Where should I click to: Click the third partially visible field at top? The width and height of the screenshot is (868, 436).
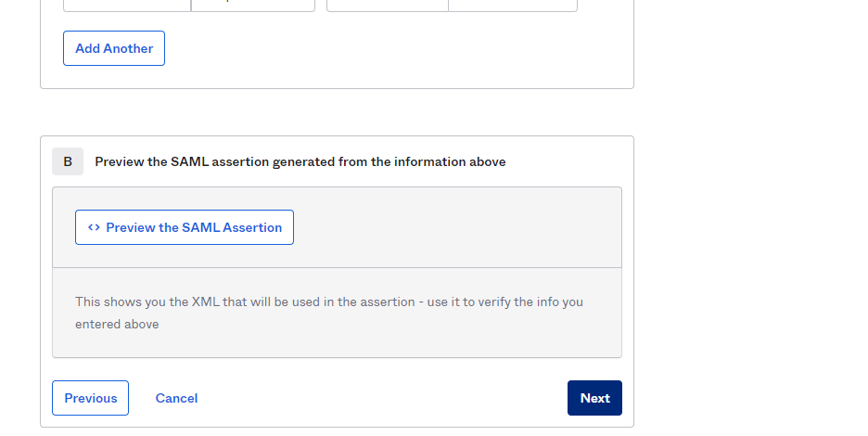click(388, 5)
